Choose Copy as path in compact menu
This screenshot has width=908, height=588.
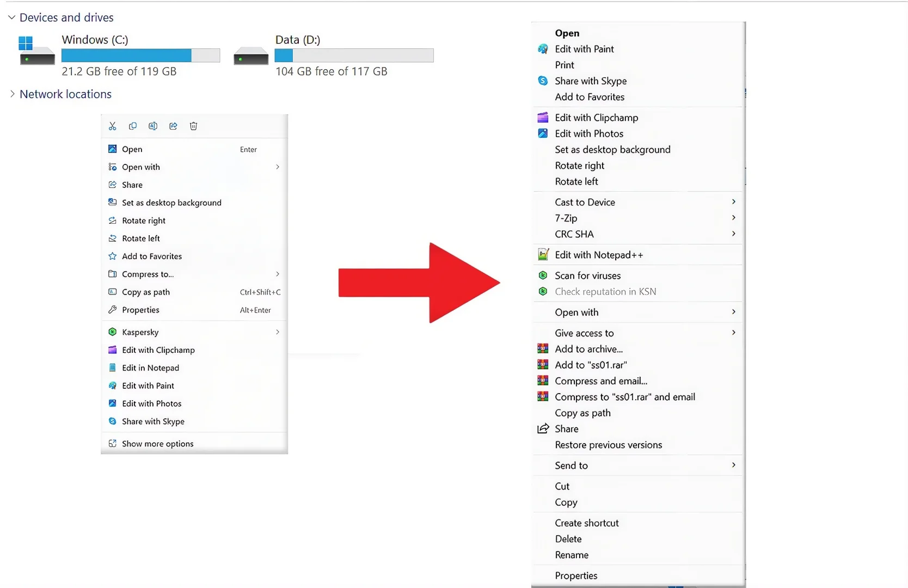[x=194, y=292]
